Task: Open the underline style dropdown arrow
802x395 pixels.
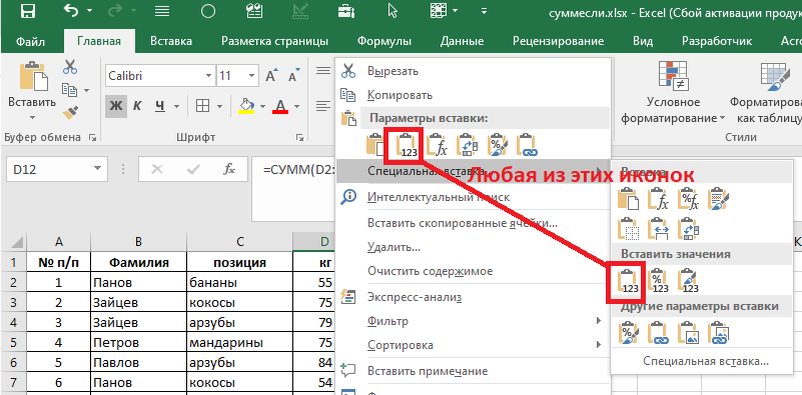Action: pos(177,106)
